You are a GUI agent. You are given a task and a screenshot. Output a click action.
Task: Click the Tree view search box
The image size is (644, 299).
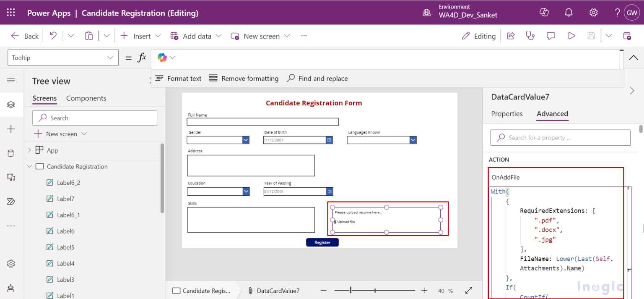pos(94,118)
